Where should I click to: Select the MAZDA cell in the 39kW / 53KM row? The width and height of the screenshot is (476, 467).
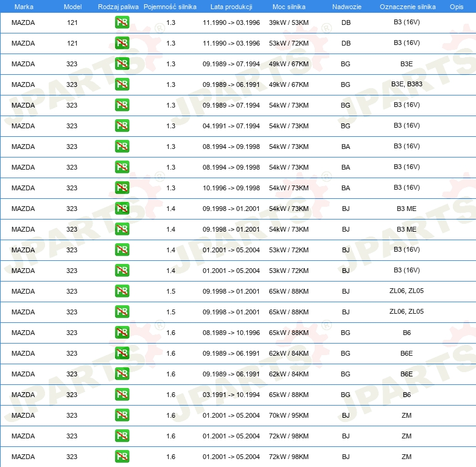[x=23, y=22]
